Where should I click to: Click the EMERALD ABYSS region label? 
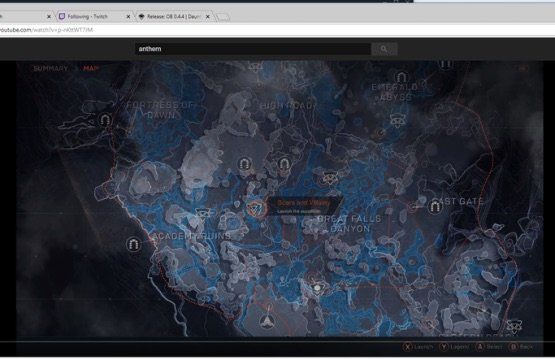click(x=395, y=92)
